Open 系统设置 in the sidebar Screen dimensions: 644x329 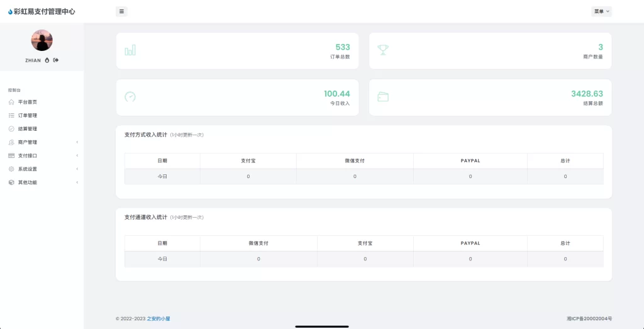coord(42,169)
